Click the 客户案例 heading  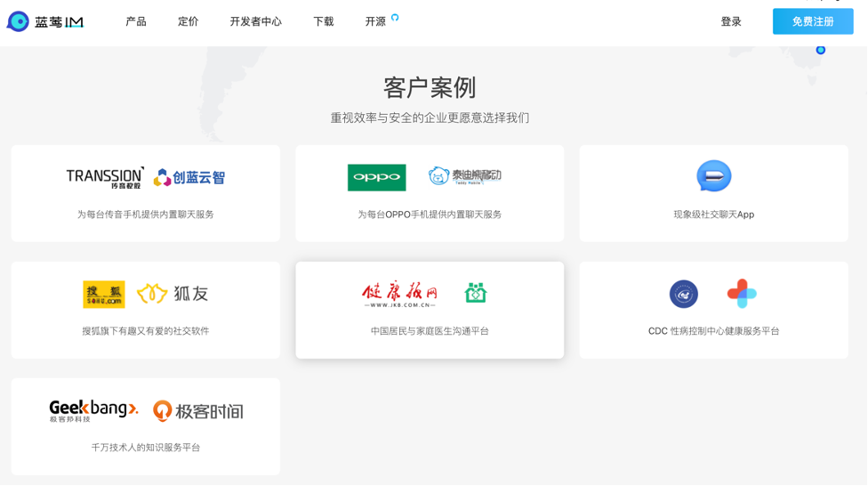tap(430, 87)
